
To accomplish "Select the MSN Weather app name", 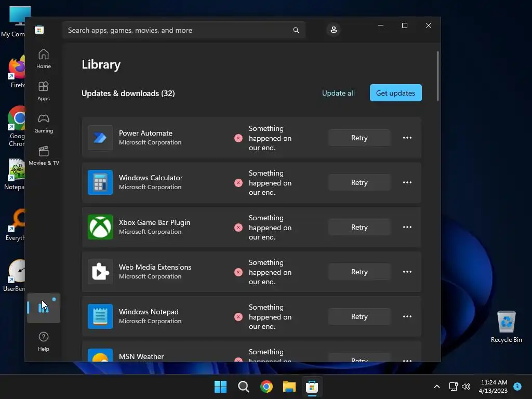I will point(141,356).
